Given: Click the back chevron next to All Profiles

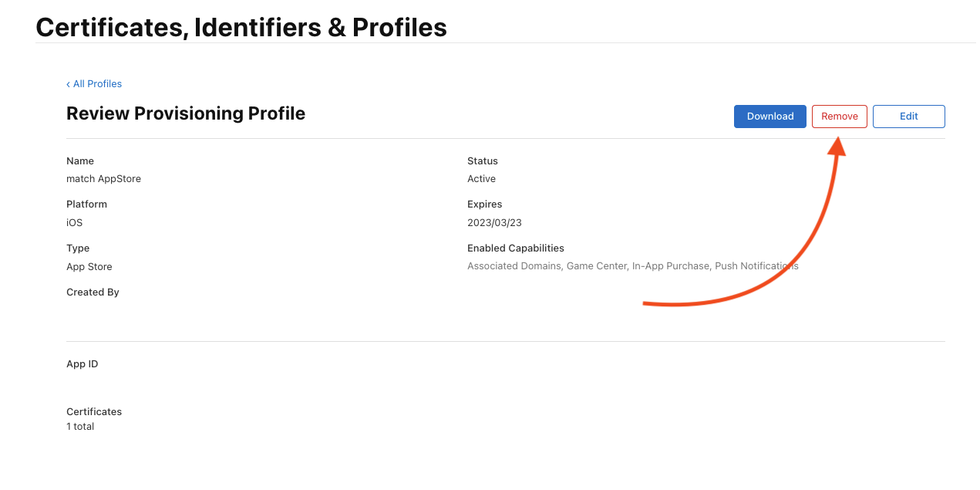Looking at the screenshot, I should [x=69, y=83].
